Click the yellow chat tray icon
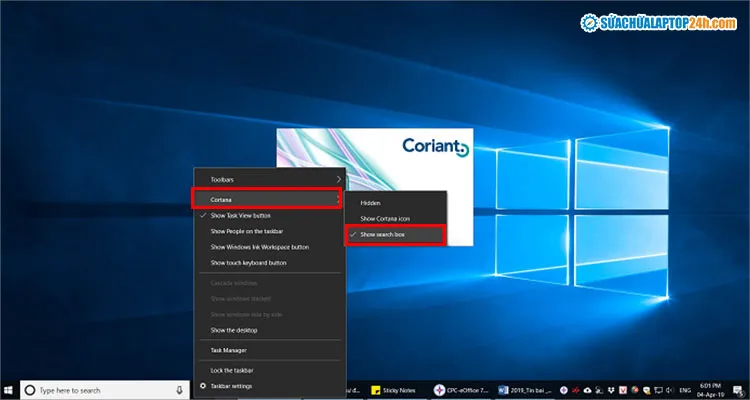This screenshot has width=750, height=400. [647, 390]
